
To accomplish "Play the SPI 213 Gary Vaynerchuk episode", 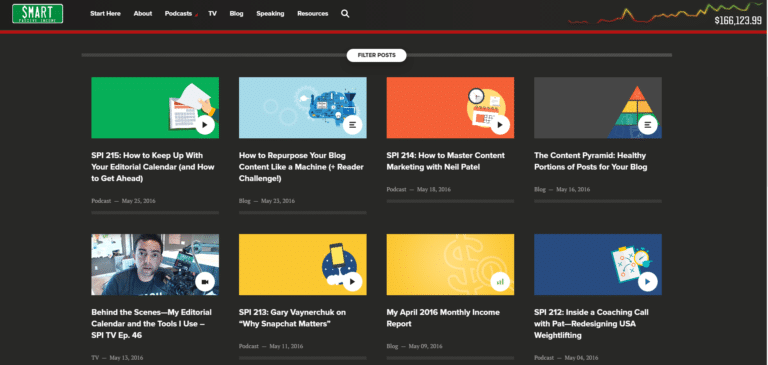I will [352, 282].
